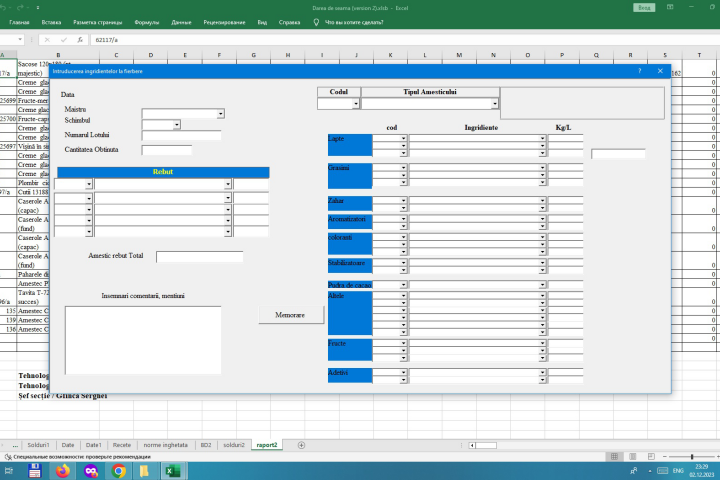720x480 pixels.
Task: Open the Формулы ribbon tab
Action: pyautogui.click(x=146, y=22)
